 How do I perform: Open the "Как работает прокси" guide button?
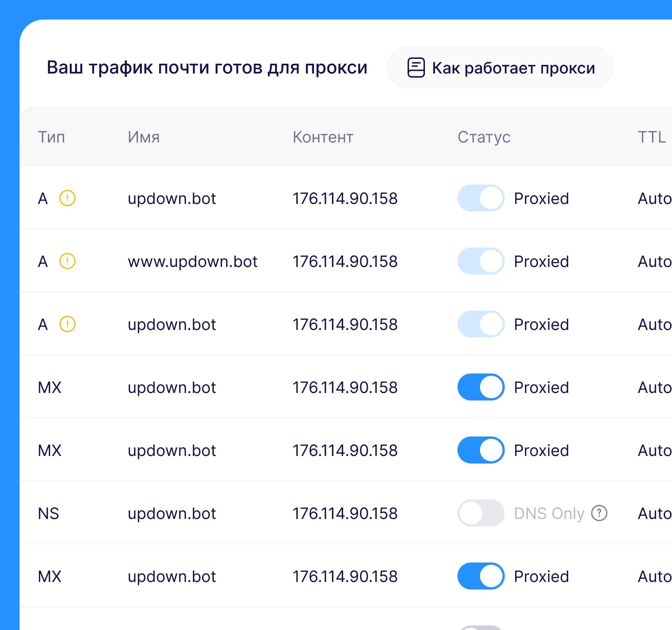(500, 67)
